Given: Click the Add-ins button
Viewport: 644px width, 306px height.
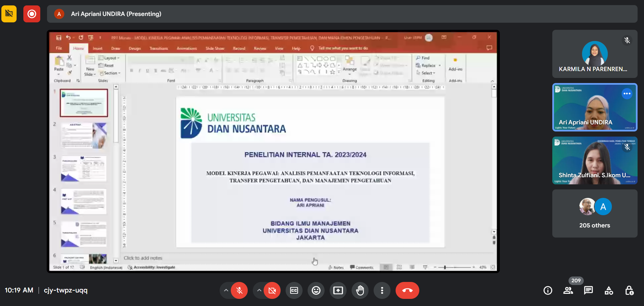Looking at the screenshot, I should (x=455, y=65).
